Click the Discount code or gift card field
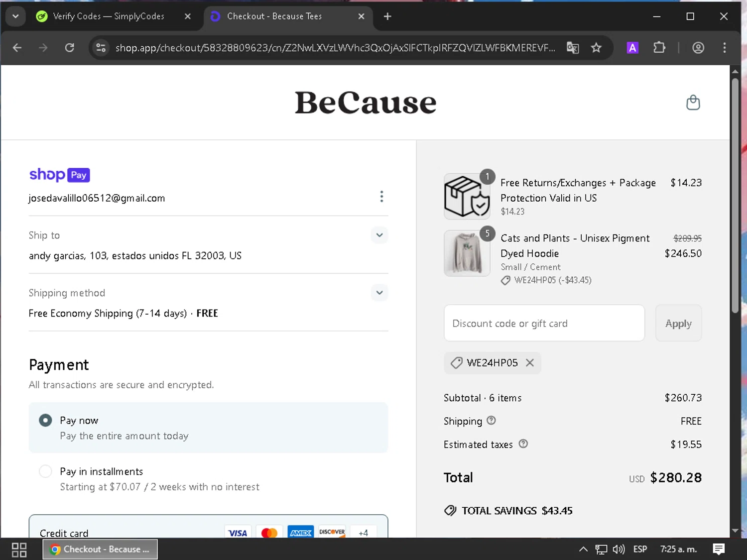This screenshot has width=747, height=560. coord(544,323)
